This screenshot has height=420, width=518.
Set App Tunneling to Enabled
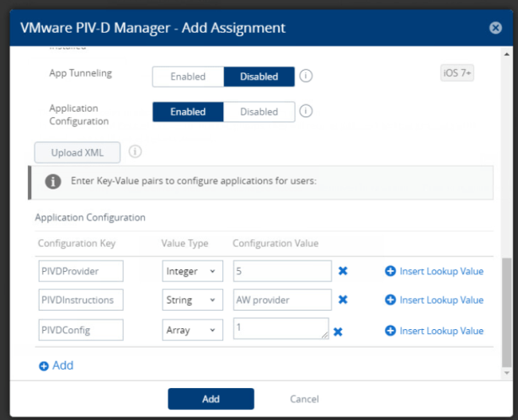point(188,77)
